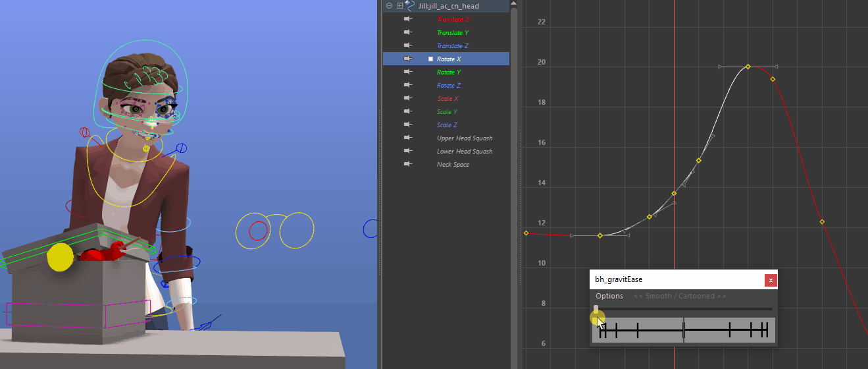This screenshot has height=369, width=868.
Task: Select the keyframe just right of the peak
Action: 773,79
